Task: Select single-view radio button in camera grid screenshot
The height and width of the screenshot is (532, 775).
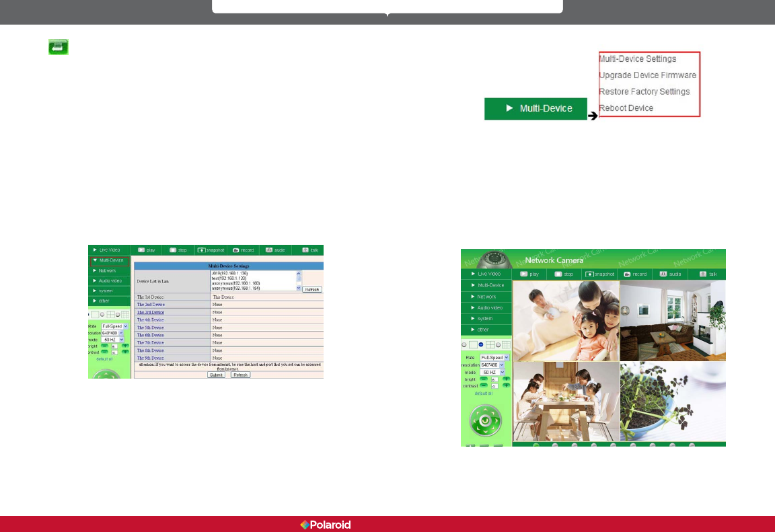Action: (x=464, y=345)
